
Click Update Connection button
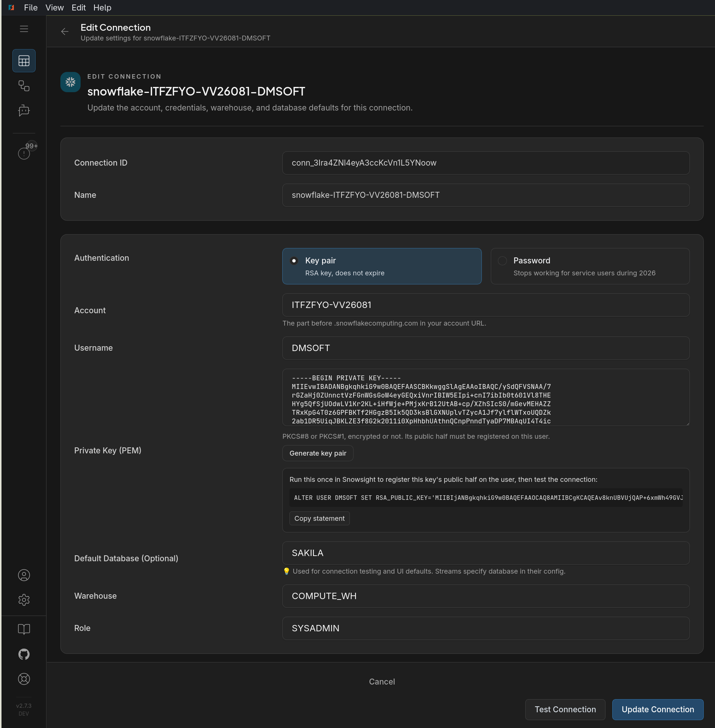point(658,709)
